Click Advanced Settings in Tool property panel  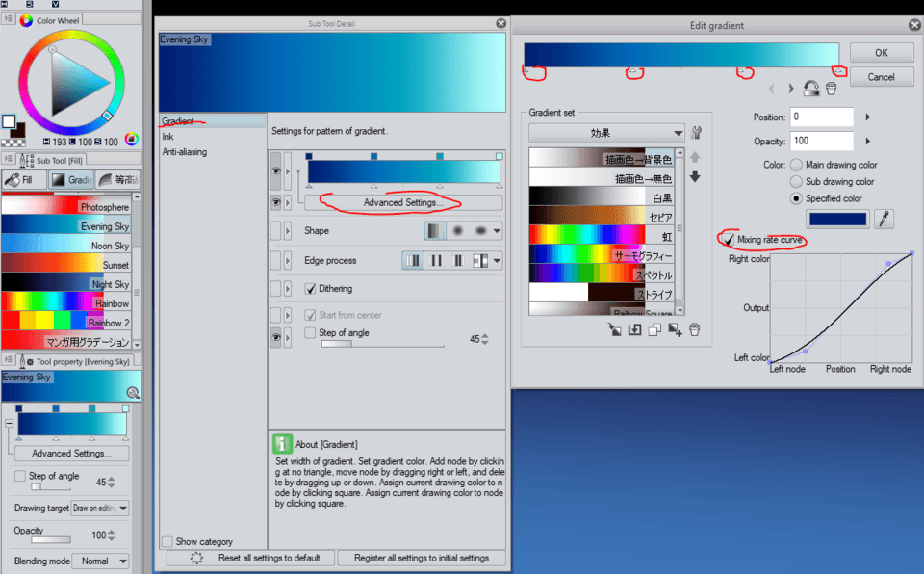[x=71, y=453]
